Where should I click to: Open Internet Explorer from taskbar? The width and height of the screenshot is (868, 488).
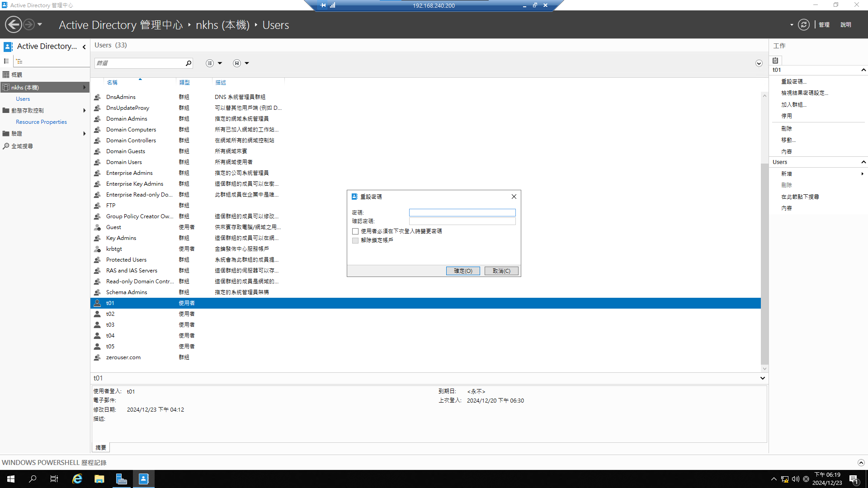coord(77,479)
